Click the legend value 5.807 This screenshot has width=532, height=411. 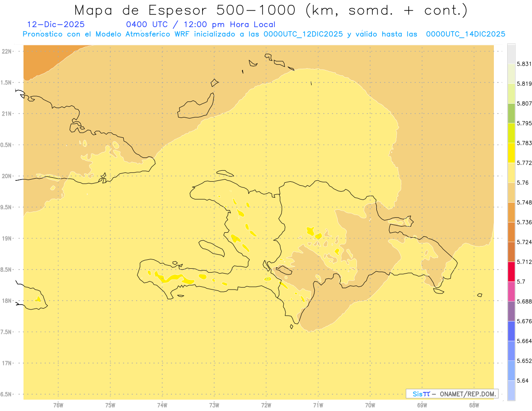(x=524, y=103)
